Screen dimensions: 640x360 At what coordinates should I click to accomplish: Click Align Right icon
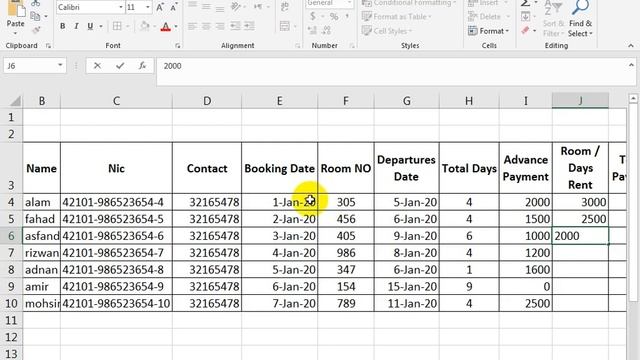220,26
